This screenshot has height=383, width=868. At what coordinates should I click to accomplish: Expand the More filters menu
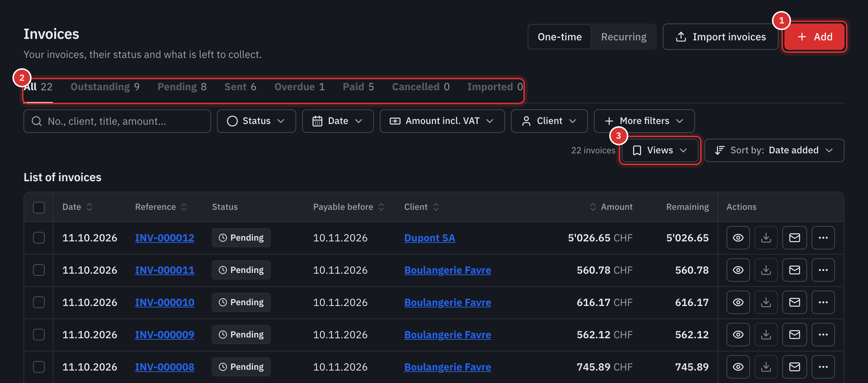tap(644, 121)
